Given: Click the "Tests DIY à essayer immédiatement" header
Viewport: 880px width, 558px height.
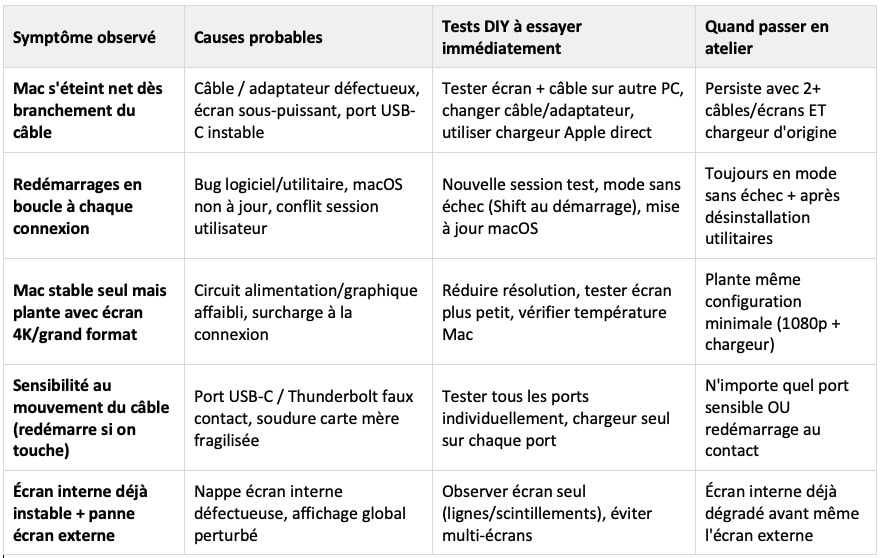Looking at the screenshot, I should point(513,37).
